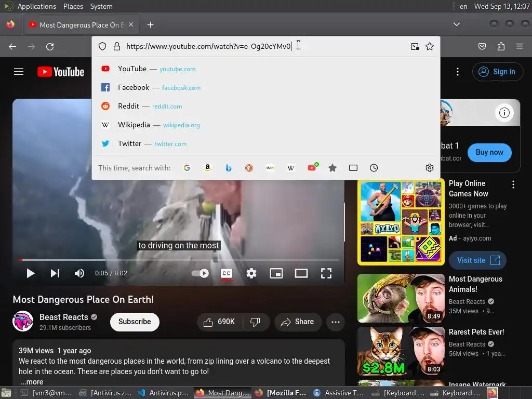This screenshot has width=532, height=399.
Task: Open YouTube settings three-dot menu
Action: pos(458,72)
